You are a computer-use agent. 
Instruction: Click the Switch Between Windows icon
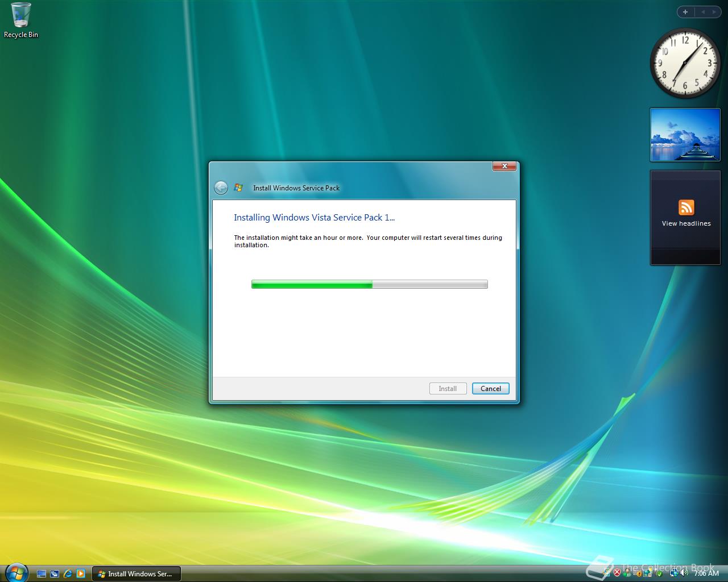click(x=55, y=574)
